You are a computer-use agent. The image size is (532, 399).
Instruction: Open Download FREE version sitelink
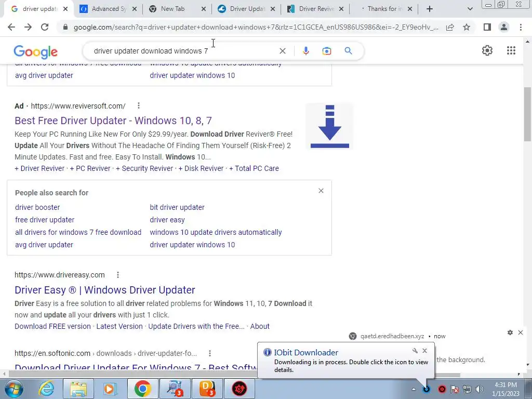pyautogui.click(x=52, y=326)
